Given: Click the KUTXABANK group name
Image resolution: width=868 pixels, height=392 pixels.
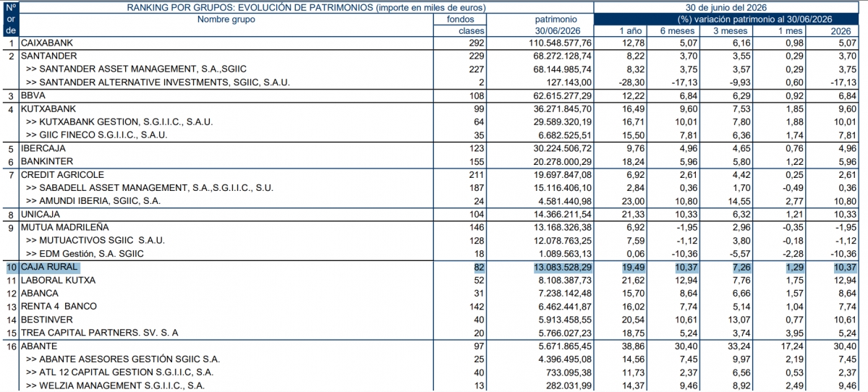Looking at the screenshot, I should click(49, 108).
